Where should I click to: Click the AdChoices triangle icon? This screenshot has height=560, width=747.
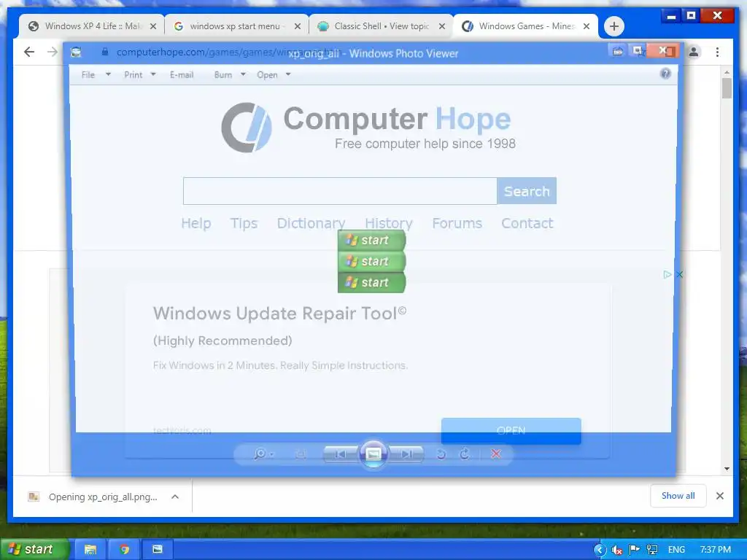click(x=667, y=274)
